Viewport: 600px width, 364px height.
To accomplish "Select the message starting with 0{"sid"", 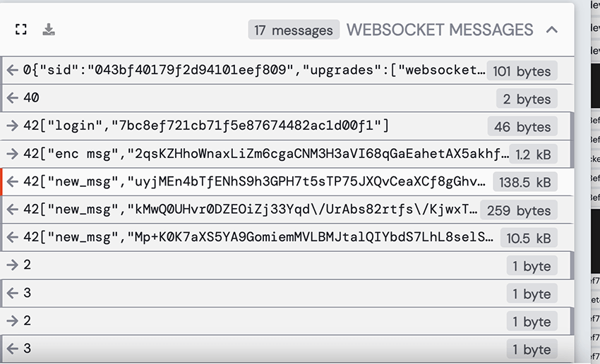I will coord(254,71).
